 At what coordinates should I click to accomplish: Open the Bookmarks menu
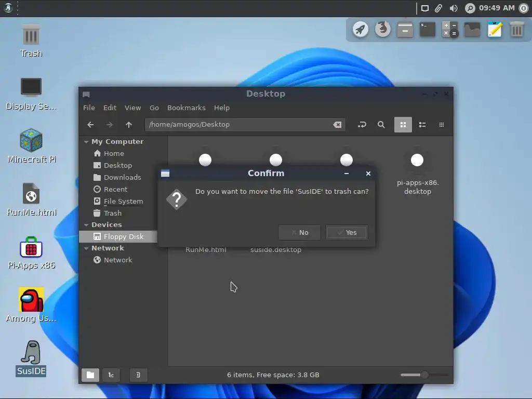point(187,108)
